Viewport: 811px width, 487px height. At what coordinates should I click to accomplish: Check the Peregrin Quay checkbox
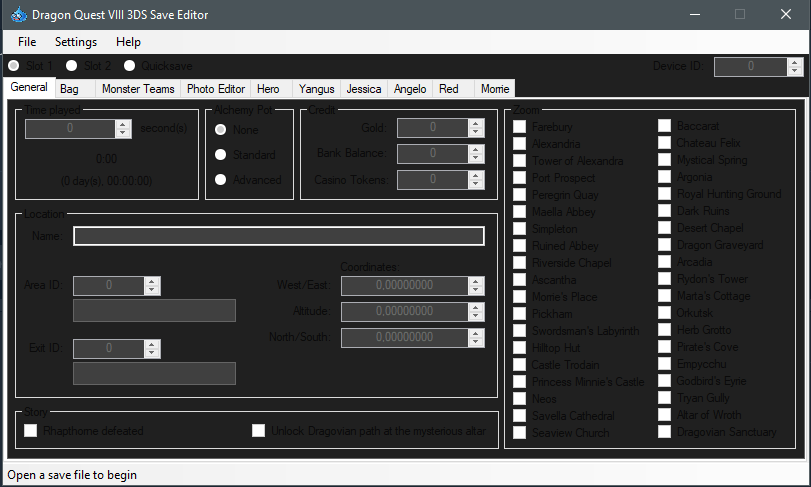point(519,195)
